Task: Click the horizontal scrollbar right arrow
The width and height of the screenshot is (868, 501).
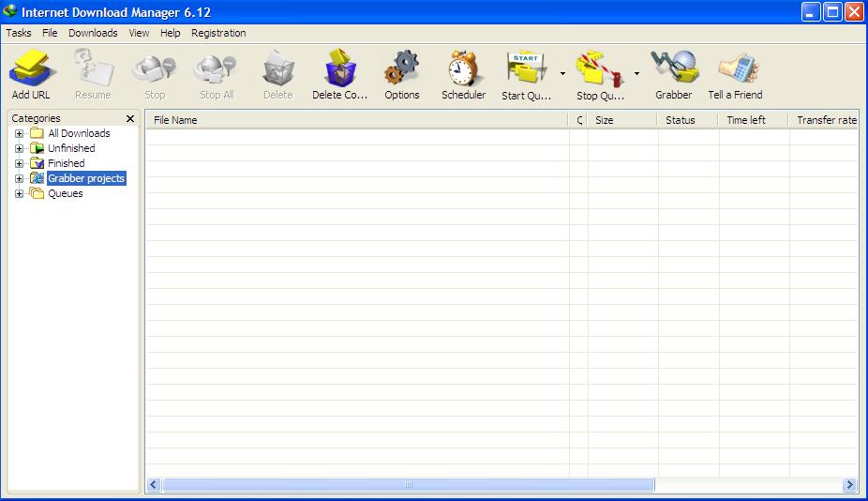Action: point(849,485)
